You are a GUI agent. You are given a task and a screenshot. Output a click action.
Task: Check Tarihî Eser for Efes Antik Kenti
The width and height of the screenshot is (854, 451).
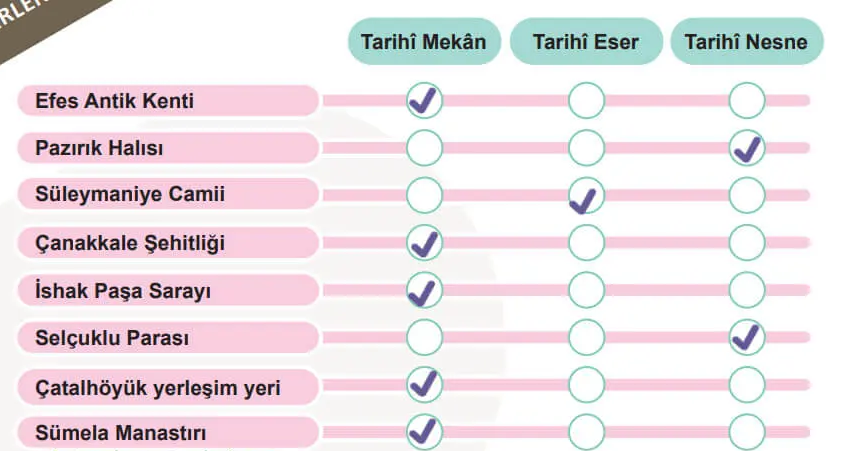point(586,100)
